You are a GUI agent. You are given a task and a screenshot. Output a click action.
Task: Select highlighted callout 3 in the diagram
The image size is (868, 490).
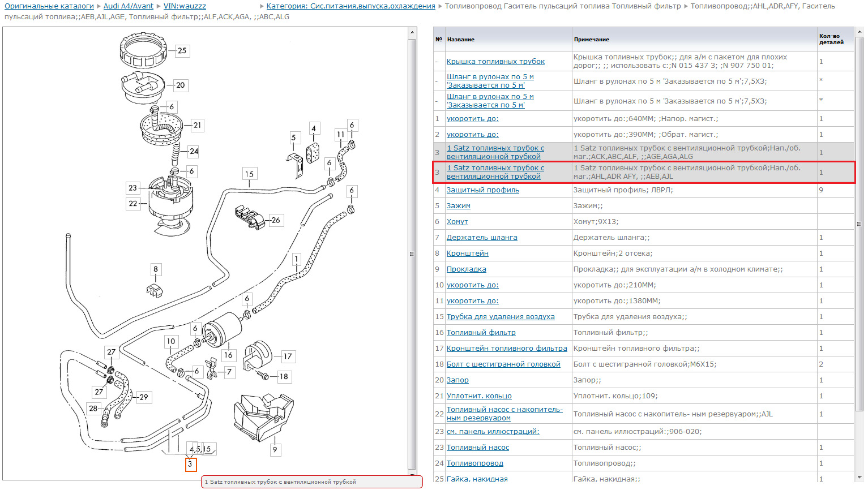[x=191, y=464]
